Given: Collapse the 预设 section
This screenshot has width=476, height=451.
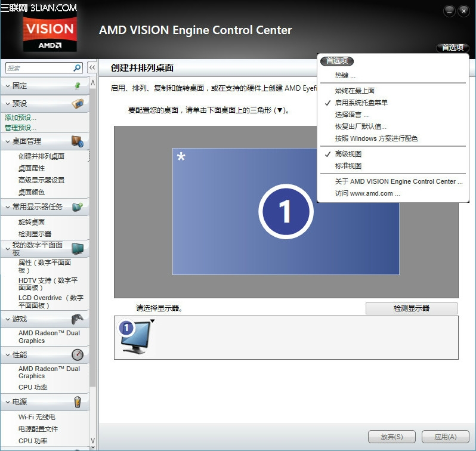Looking at the screenshot, I should [8, 104].
